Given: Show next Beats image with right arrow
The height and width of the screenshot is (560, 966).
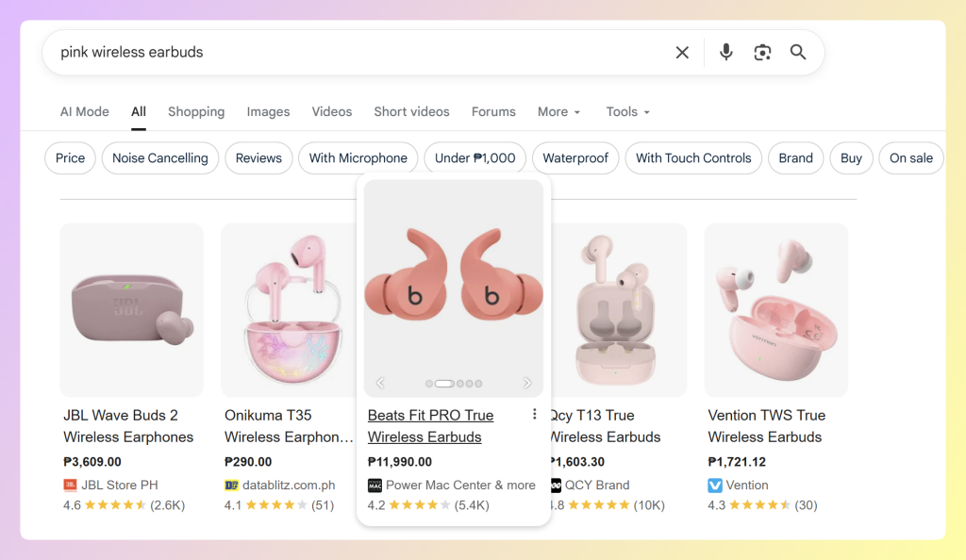Looking at the screenshot, I should (x=527, y=383).
